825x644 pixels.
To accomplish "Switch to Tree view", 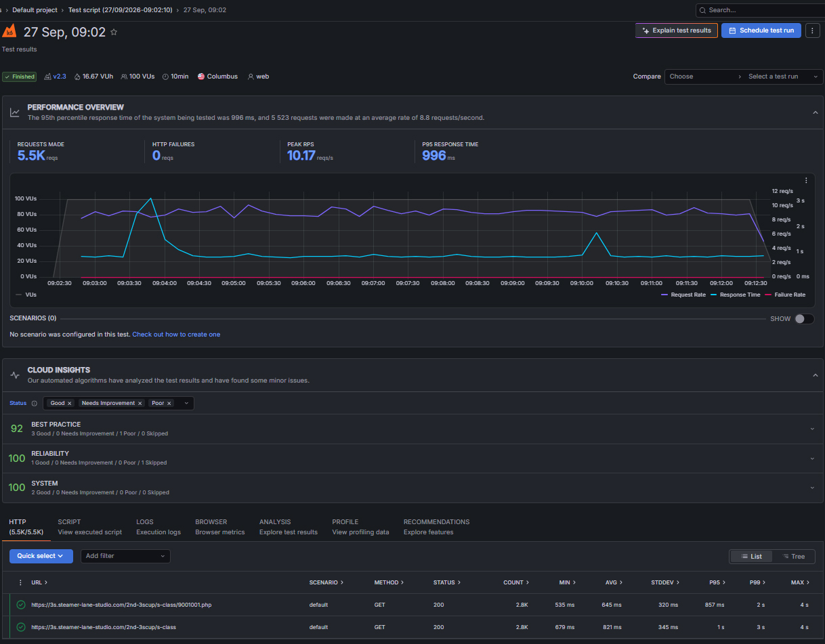I will click(792, 556).
